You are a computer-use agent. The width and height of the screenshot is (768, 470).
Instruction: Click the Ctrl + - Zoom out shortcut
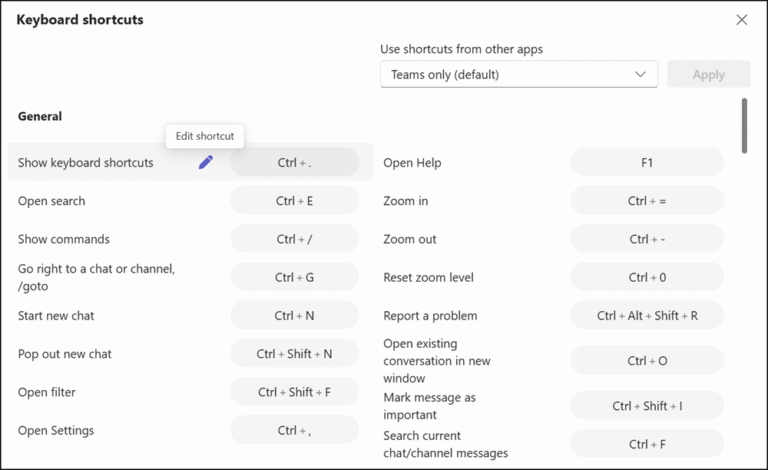647,239
